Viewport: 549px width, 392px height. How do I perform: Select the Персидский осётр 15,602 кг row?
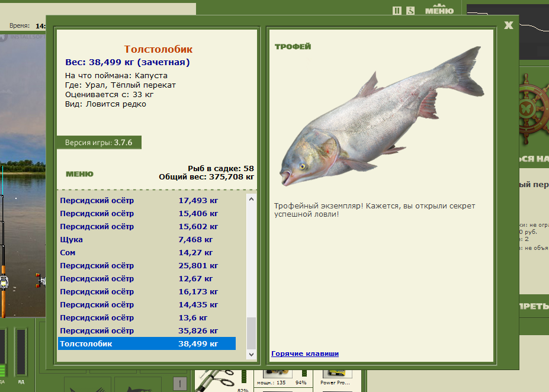point(147,226)
